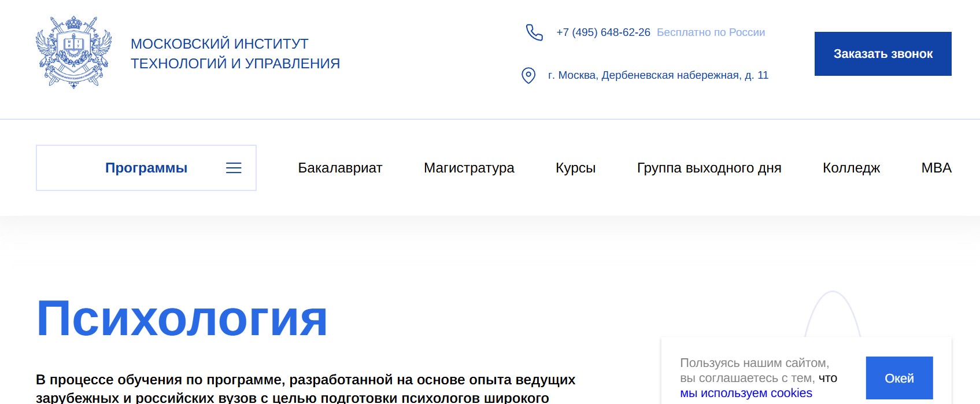This screenshot has height=404, width=980.
Task: Open the Бакалавриат menu item
Action: (x=340, y=168)
